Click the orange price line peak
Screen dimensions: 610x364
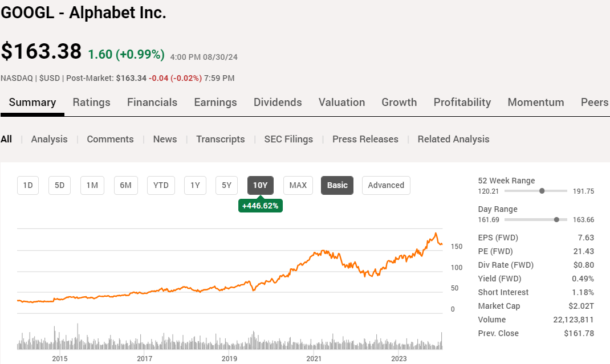436,234
